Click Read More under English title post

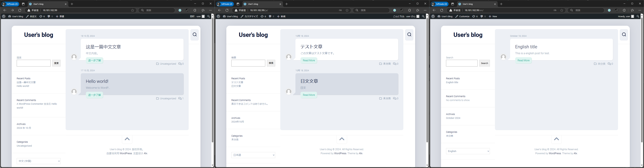tap(523, 60)
